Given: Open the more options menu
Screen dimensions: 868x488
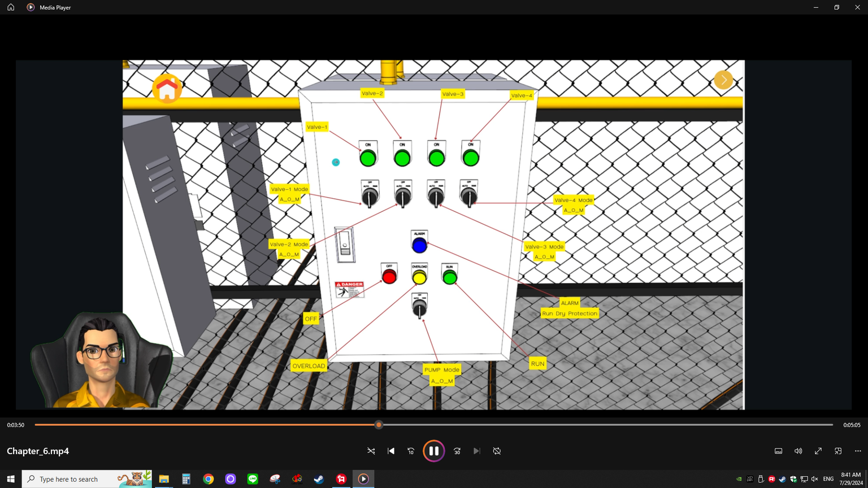Looking at the screenshot, I should pos(858,451).
